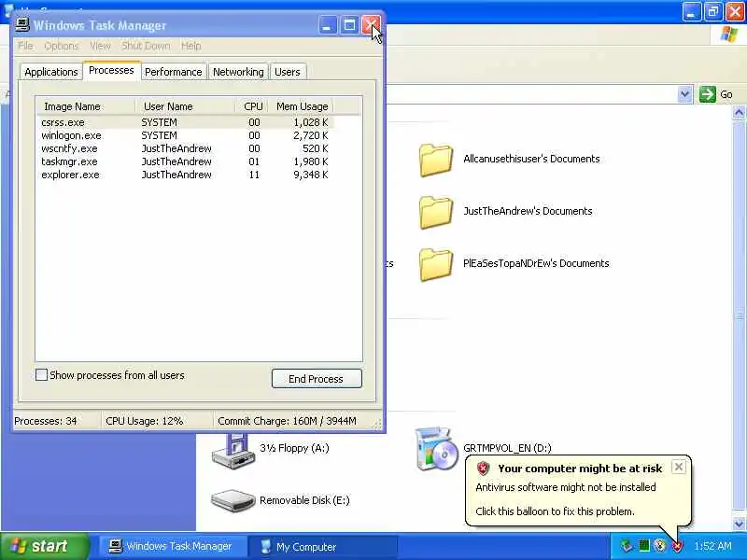
Task: Sort processes by User Name column
Action: [185, 106]
